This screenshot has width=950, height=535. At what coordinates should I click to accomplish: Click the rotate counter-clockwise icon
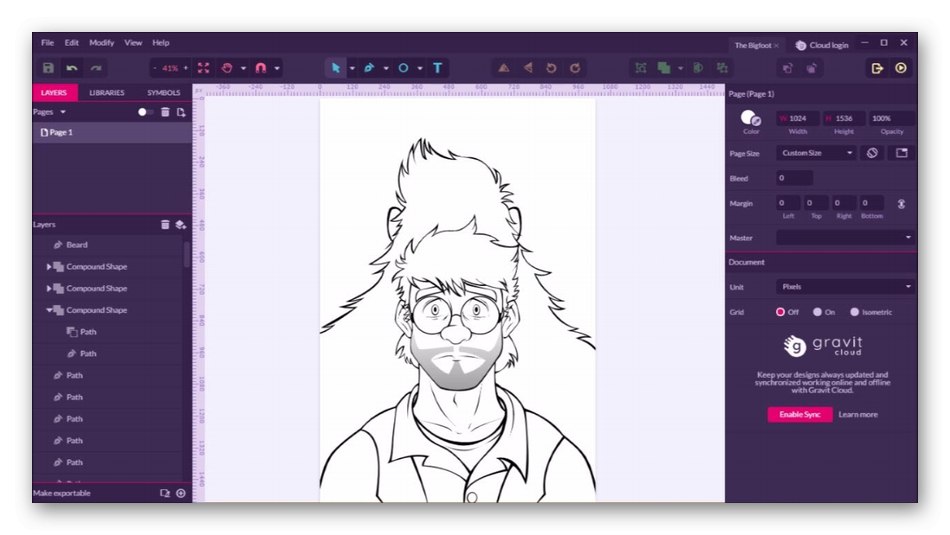(x=551, y=68)
